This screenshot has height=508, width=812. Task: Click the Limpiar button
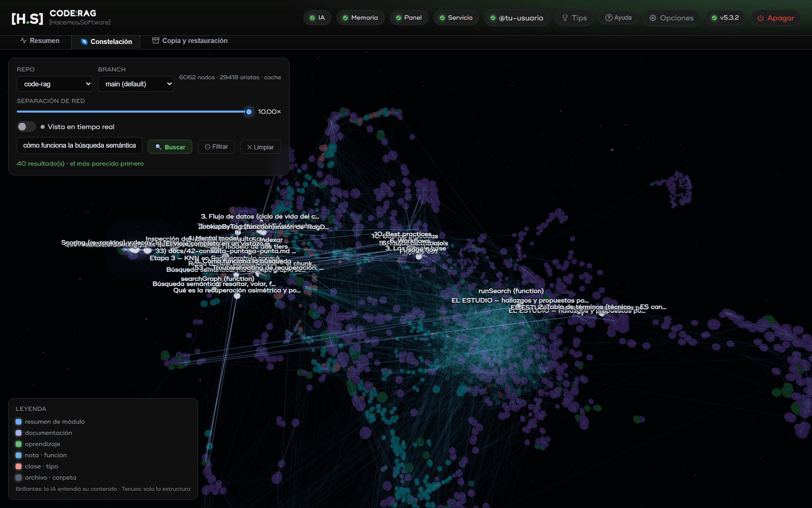260,147
